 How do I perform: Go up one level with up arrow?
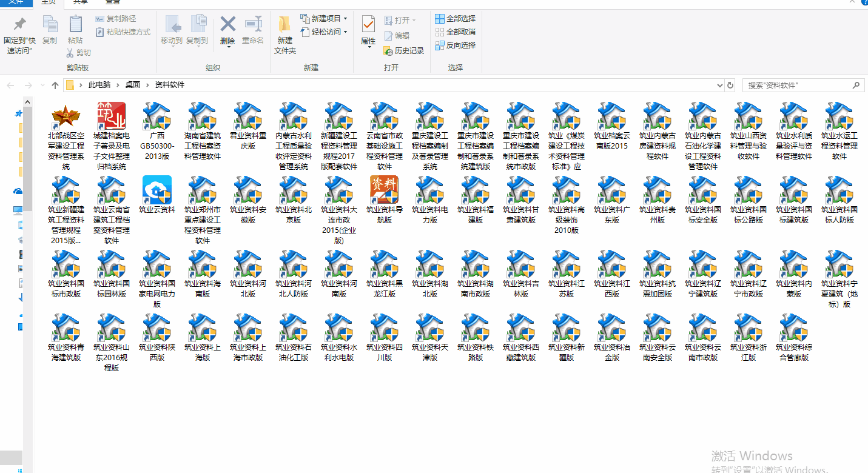point(55,86)
